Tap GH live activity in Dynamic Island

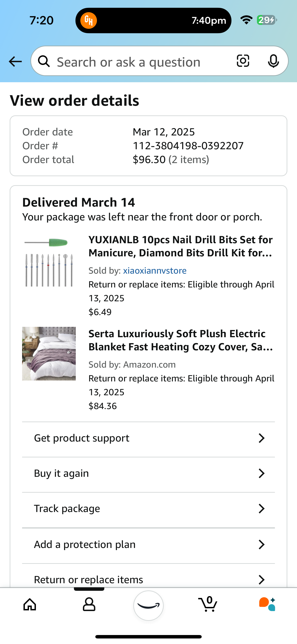coord(88,20)
